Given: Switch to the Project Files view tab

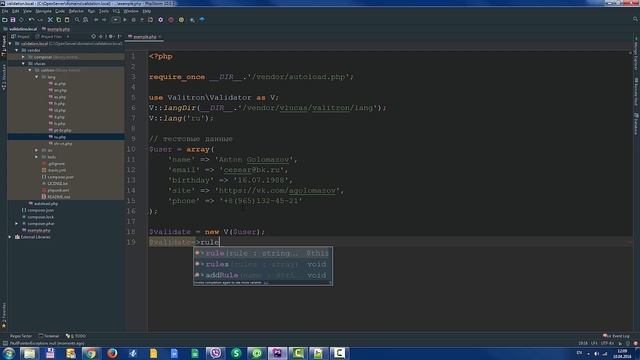Looking at the screenshot, I should click(49, 37).
